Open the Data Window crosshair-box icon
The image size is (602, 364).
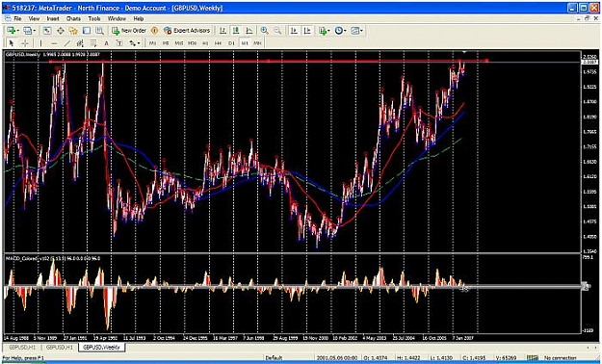point(61,31)
